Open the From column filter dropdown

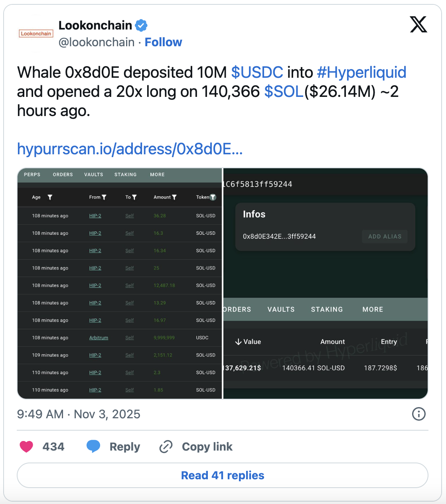point(104,197)
